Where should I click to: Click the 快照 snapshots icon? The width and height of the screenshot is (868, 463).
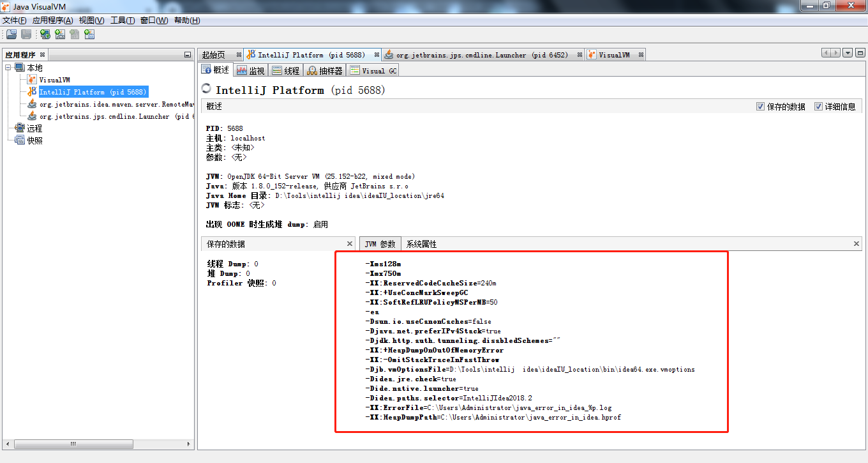(19, 140)
